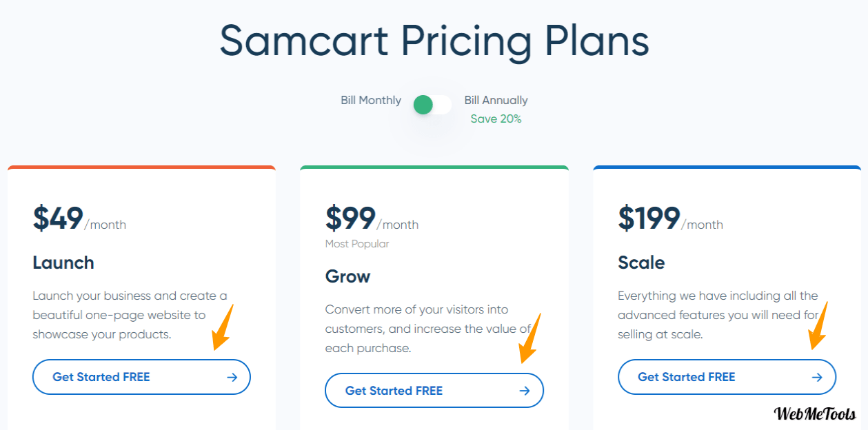This screenshot has width=868, height=430.
Task: Click the Most Popular label
Action: tap(357, 244)
